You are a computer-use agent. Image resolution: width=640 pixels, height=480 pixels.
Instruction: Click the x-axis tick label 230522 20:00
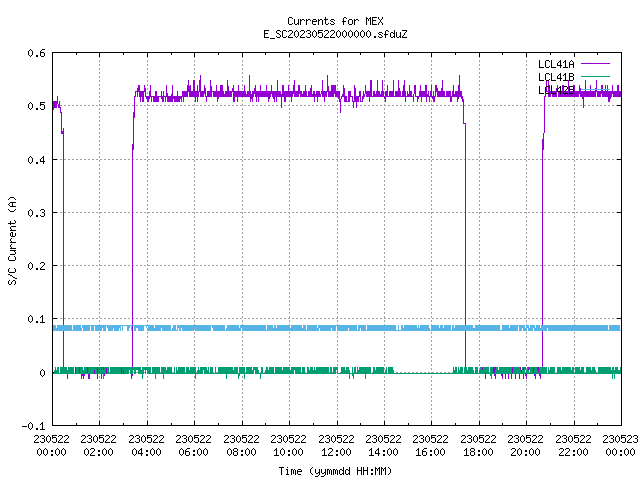coord(526,445)
